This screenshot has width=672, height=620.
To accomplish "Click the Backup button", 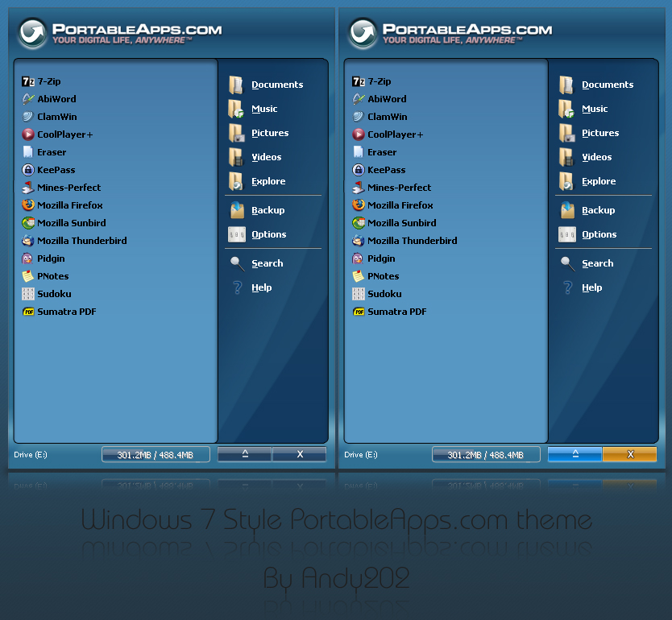I will tap(266, 210).
